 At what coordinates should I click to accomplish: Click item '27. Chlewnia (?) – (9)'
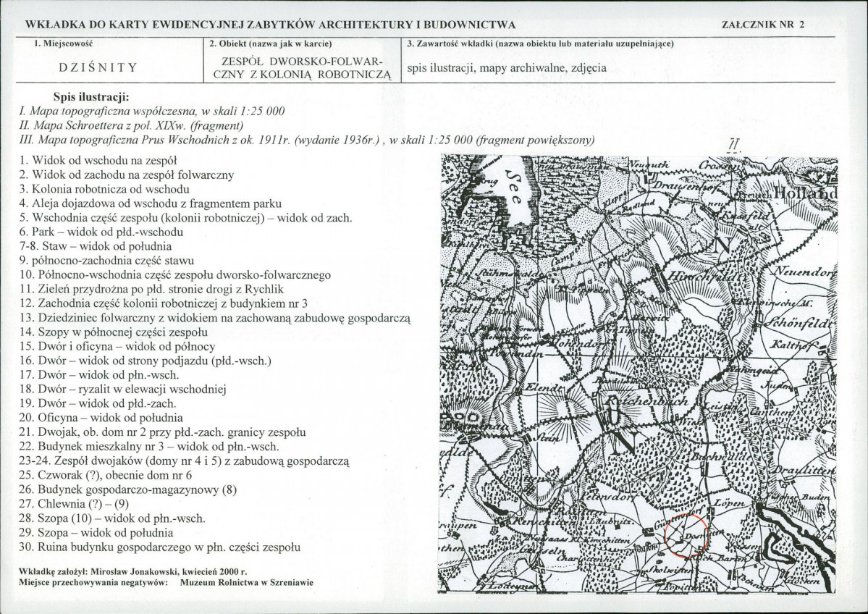pyautogui.click(x=74, y=504)
